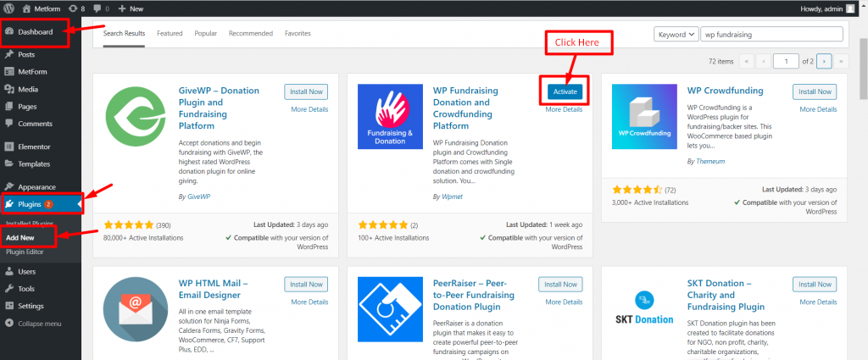Click the Fundraising & Donation plugin thumbnail
Screen dimensions: 868x360
(390, 117)
